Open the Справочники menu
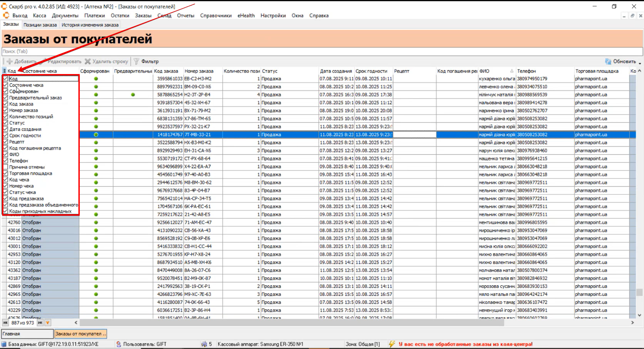 tap(216, 15)
